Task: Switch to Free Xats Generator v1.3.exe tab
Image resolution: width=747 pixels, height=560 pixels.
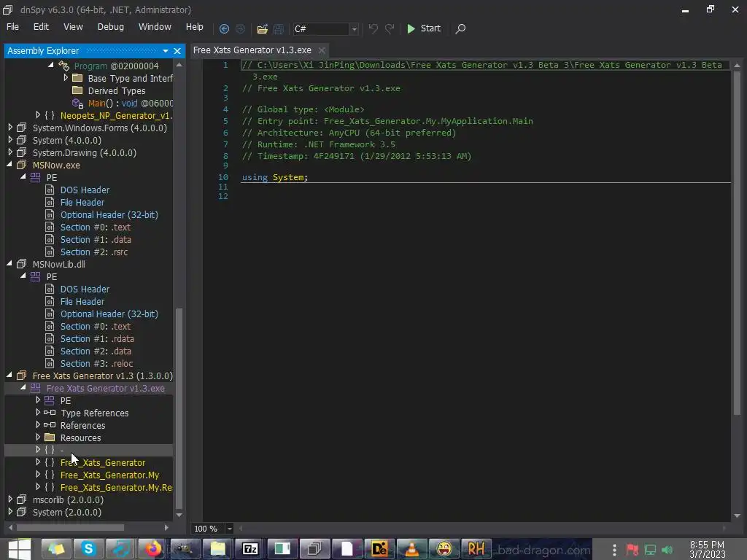Action: click(252, 50)
